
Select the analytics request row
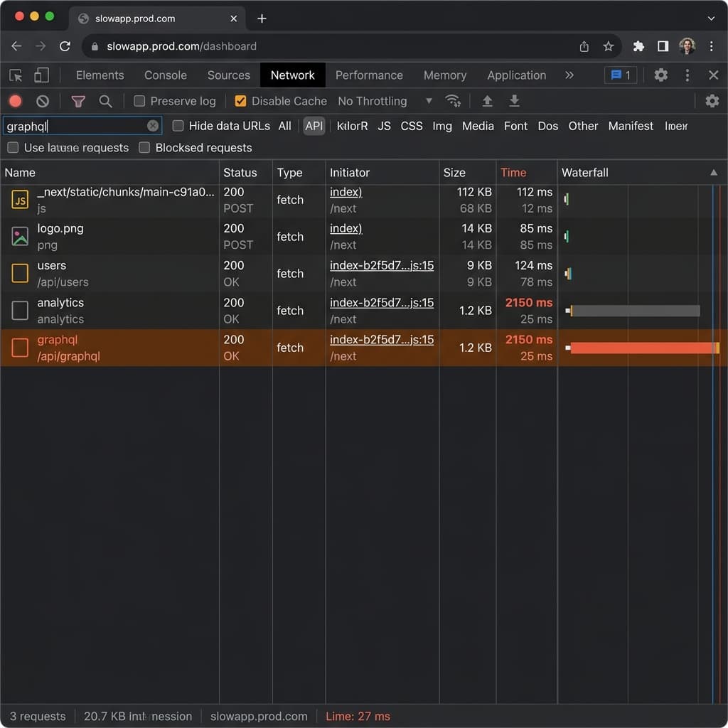364,311
